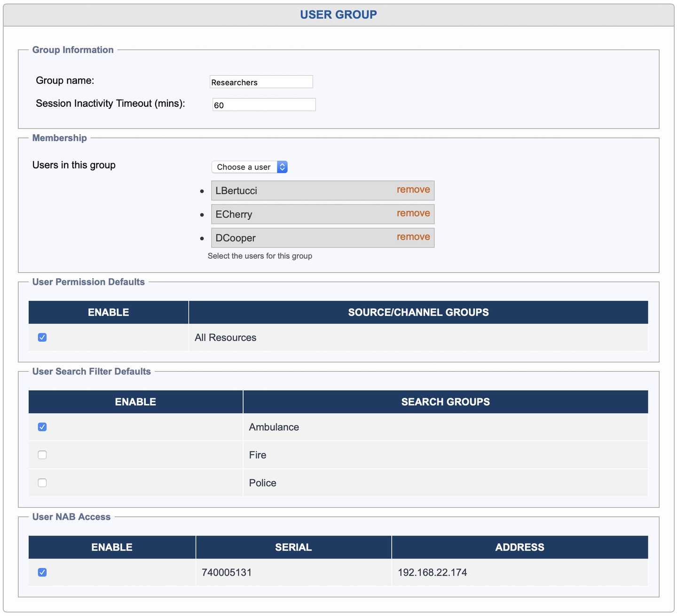Viewport: 677px width, 616px height.
Task: Enable the Fire search group
Action: 42,455
